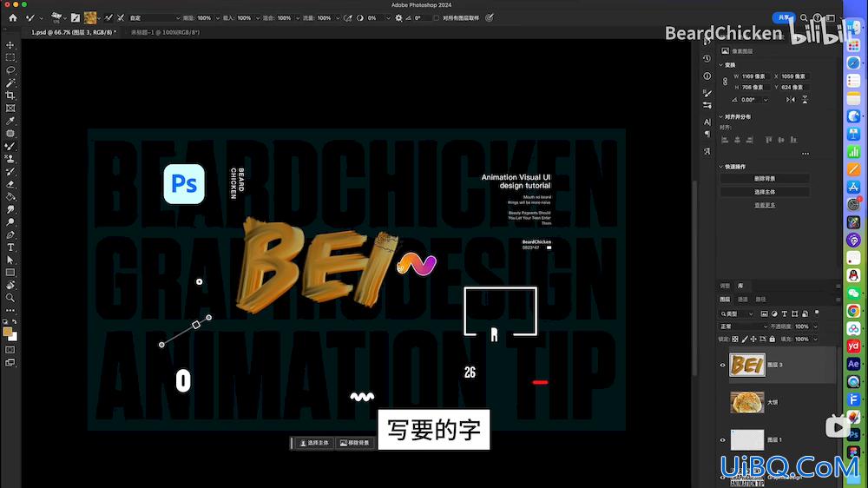Open layer filter 类型 dropdown
This screenshot has width=868, height=488.
[x=737, y=313]
